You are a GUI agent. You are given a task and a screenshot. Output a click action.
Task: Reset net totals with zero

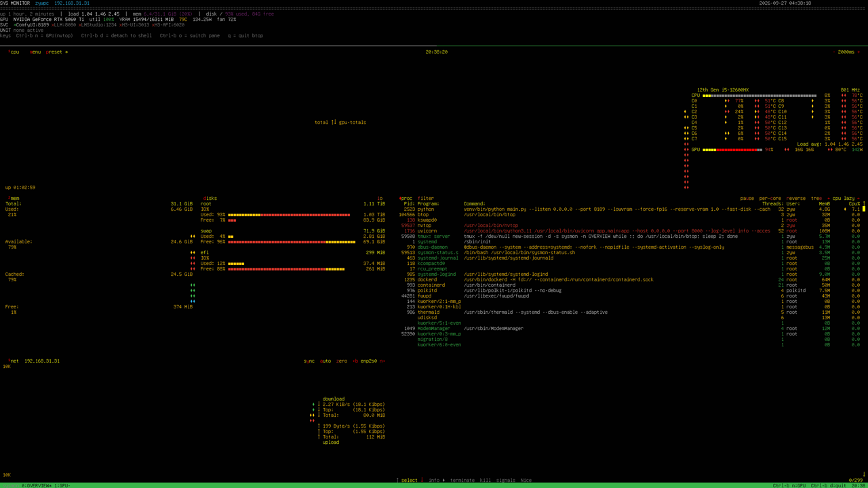(342, 361)
